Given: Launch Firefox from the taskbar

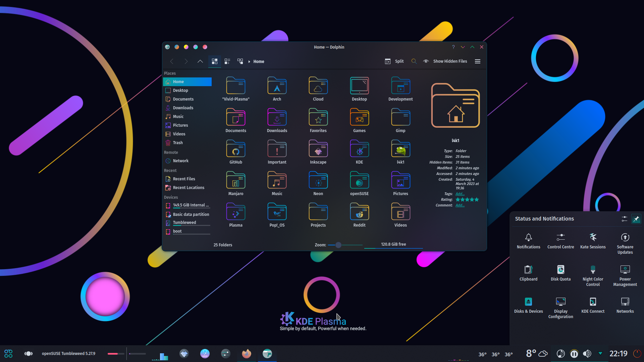Looking at the screenshot, I should tap(247, 354).
